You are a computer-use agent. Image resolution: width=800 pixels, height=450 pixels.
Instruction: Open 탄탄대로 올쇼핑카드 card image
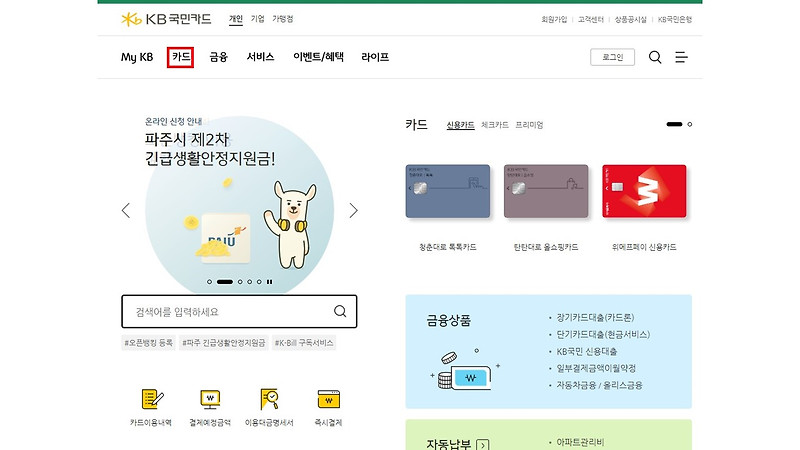pyautogui.click(x=546, y=191)
